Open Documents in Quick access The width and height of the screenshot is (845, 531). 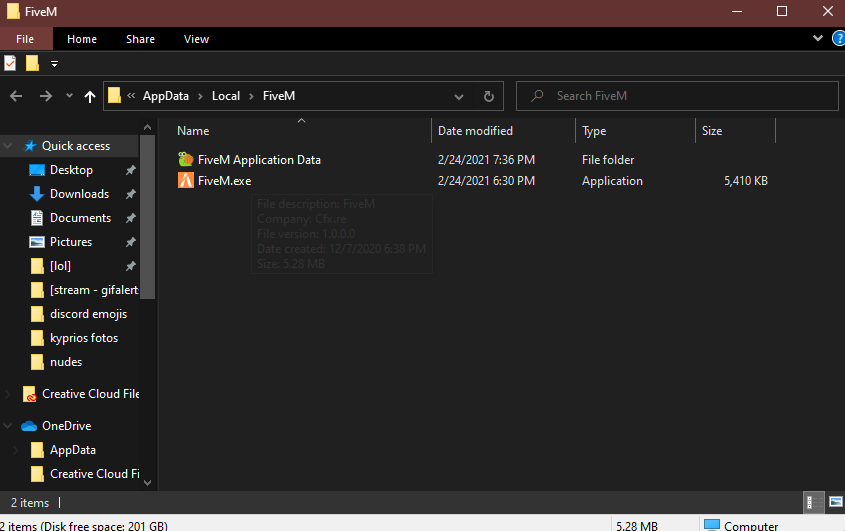point(80,218)
